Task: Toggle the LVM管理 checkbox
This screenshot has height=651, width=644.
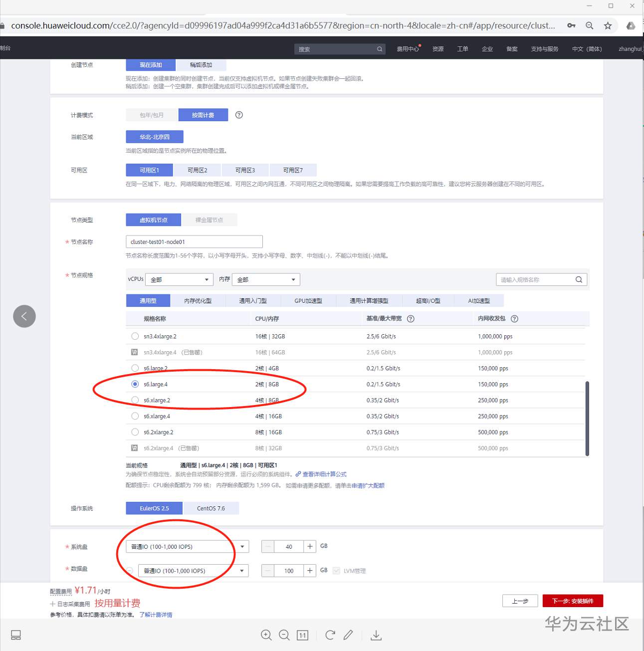Action: (x=336, y=571)
